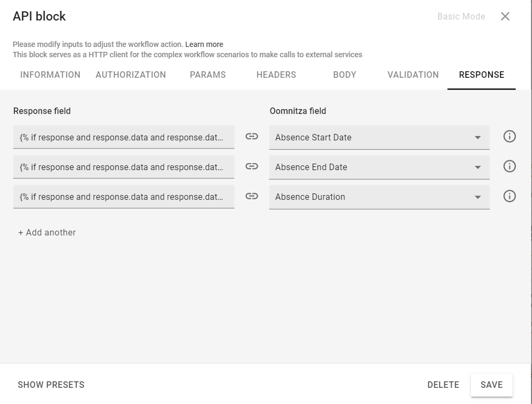
Task: Switch to the VALIDATION tab
Action: click(413, 75)
